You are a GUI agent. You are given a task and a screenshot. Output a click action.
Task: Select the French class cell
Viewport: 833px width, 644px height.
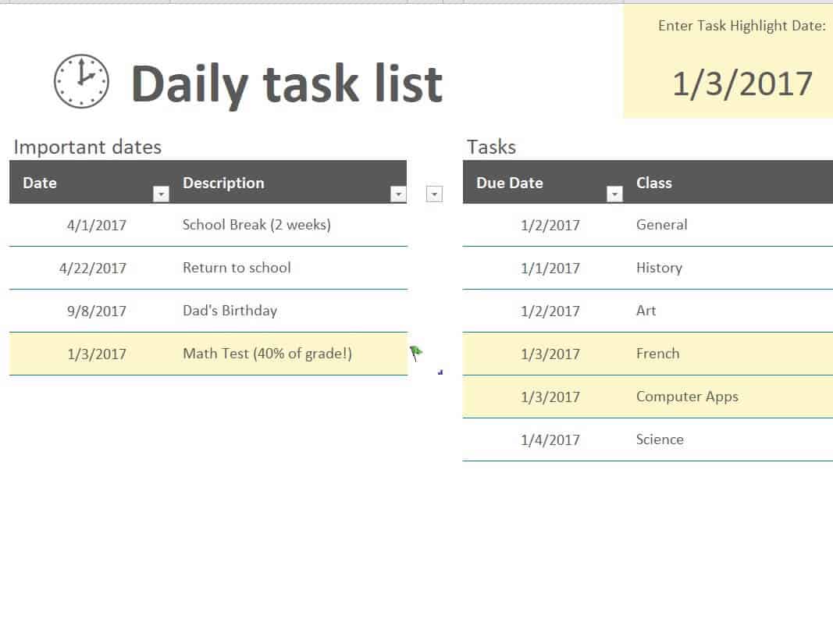(x=728, y=354)
